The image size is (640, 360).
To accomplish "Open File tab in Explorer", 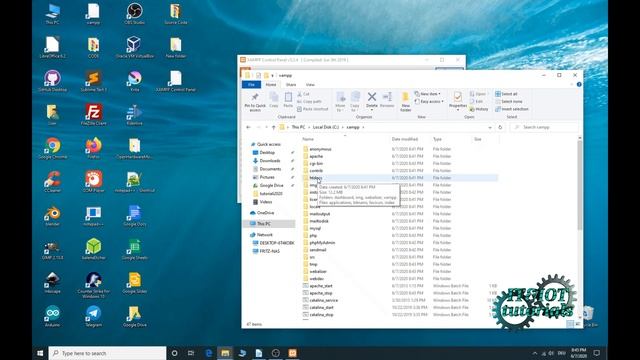I will click(x=251, y=84).
